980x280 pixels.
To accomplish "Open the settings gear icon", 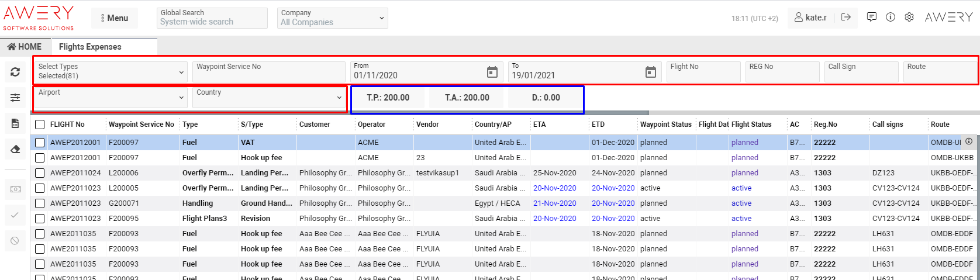I will coord(909,18).
